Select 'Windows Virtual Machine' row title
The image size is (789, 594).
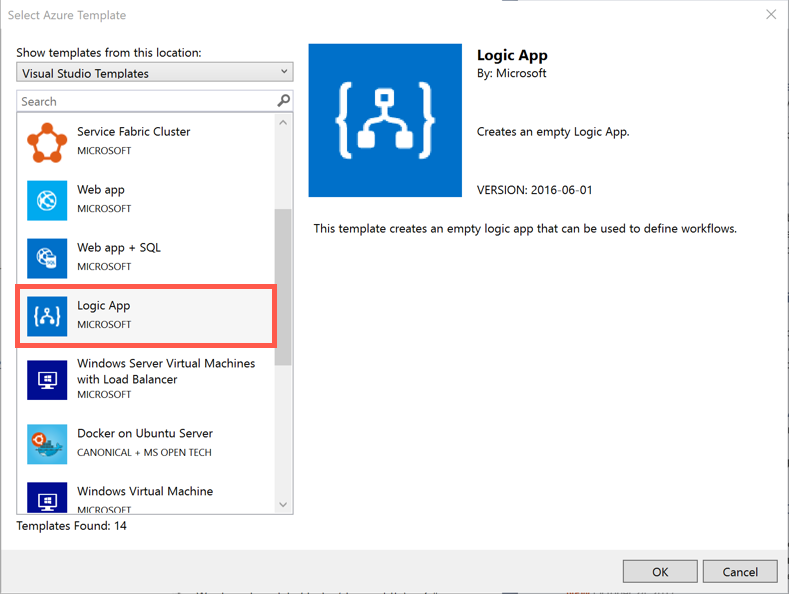click(145, 491)
